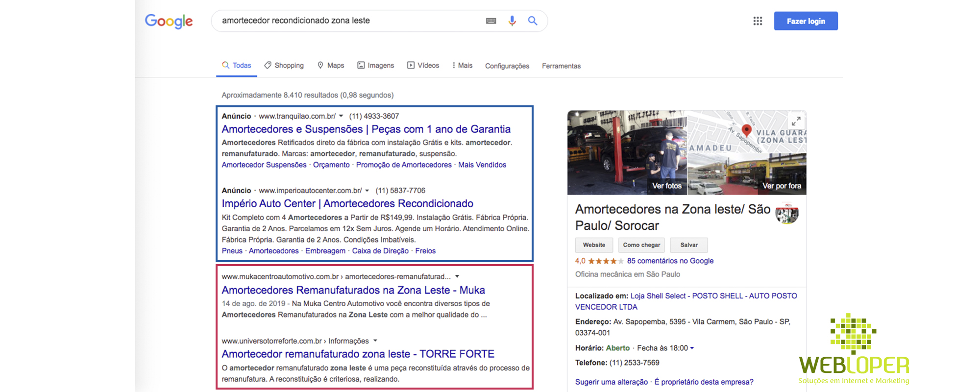Screen dimensions: 980x392
Task: Expand dropdown arrow next to imperioautocenter.com.br
Action: coord(367,191)
